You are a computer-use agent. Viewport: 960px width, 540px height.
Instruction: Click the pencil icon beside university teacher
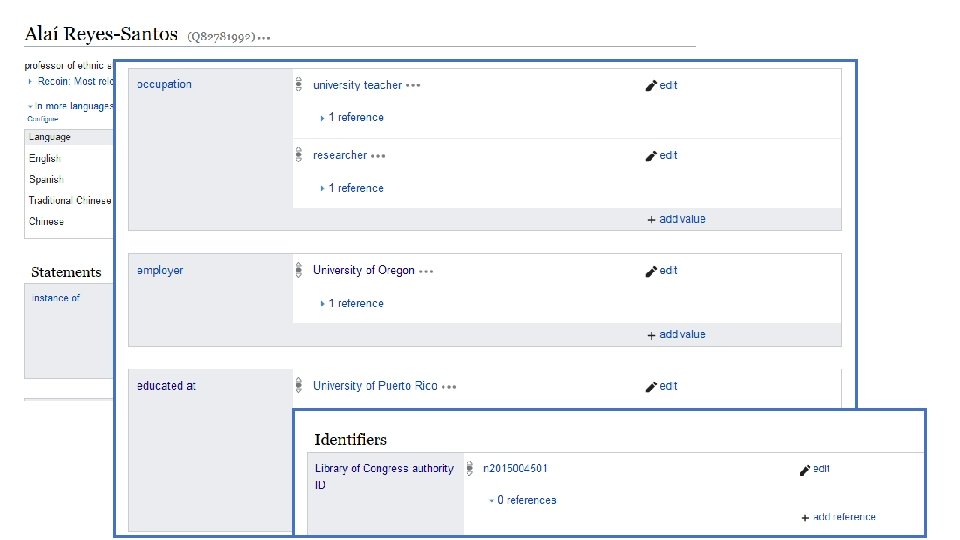tap(651, 86)
